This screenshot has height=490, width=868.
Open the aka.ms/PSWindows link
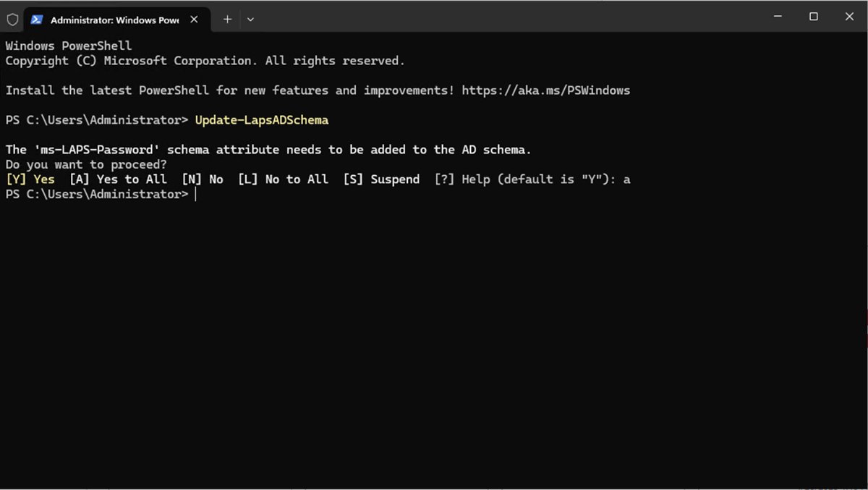(x=545, y=90)
